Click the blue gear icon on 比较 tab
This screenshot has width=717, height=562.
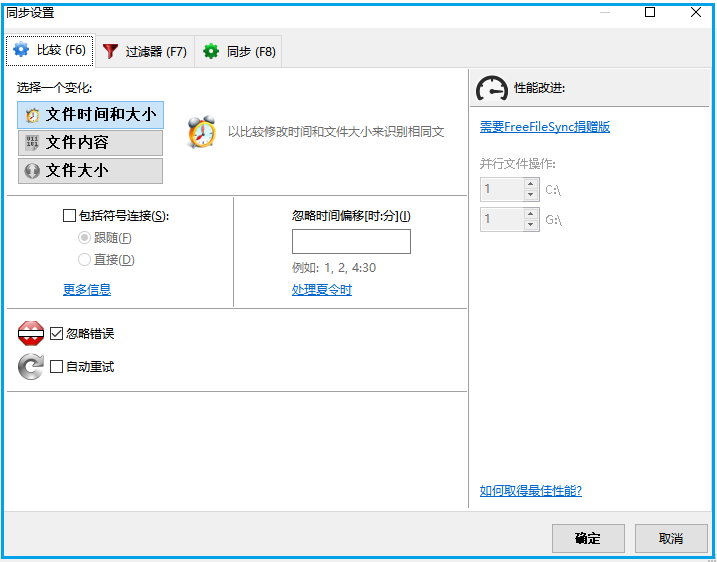click(21, 50)
